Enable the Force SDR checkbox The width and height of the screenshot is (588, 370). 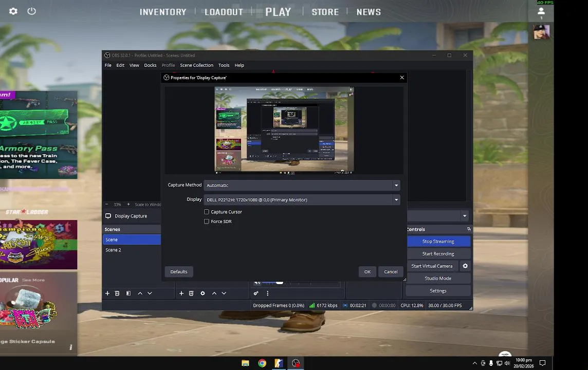tap(206, 221)
